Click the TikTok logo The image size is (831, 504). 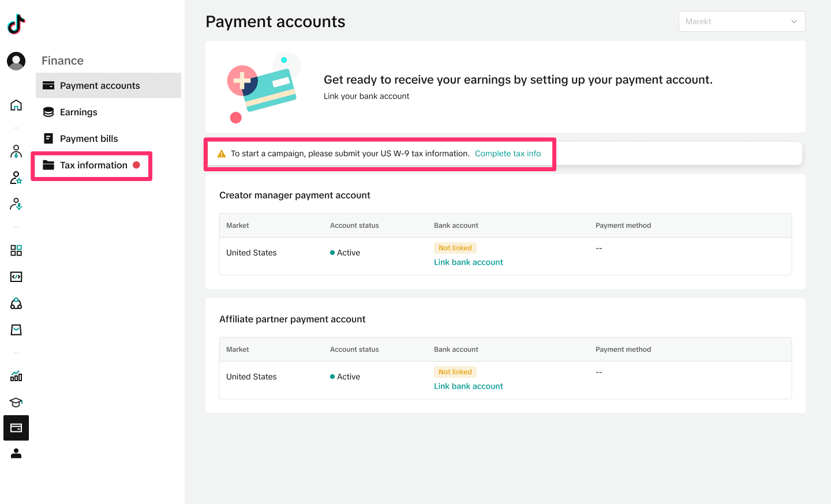16,24
